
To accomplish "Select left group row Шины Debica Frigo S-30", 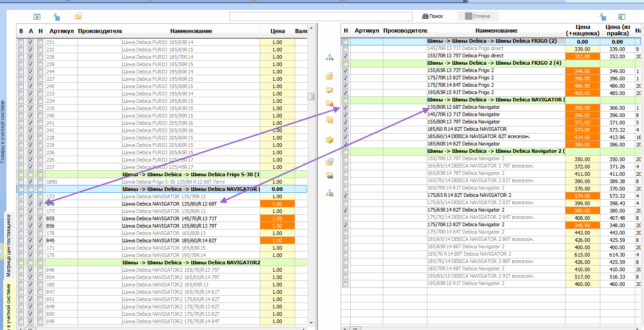I will pos(162,174).
